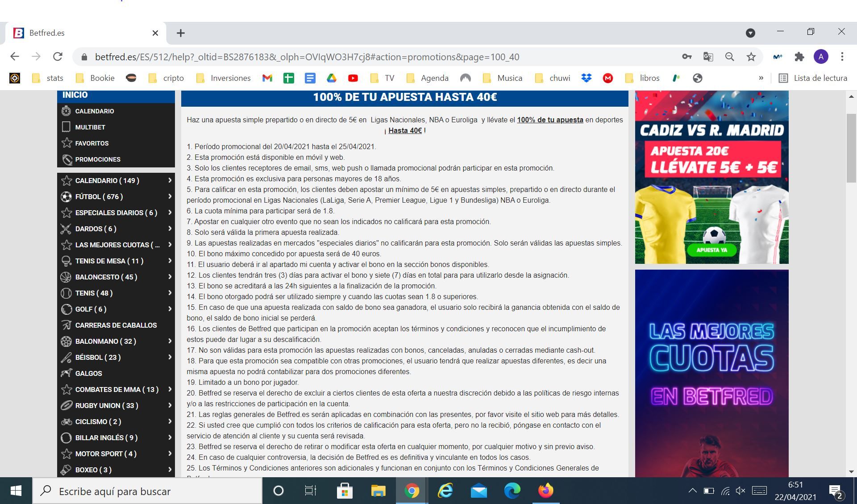The image size is (857, 504).
Task: Open the libros bookmark folder
Action: [642, 78]
